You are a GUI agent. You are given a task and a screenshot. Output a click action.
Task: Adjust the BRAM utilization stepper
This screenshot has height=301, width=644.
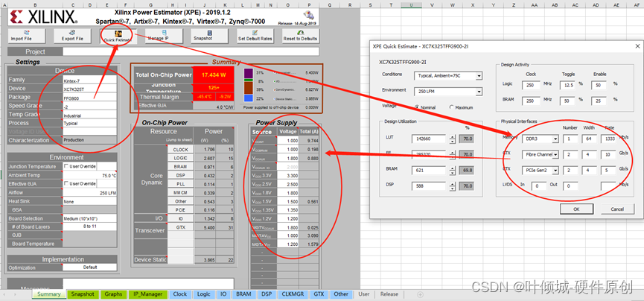click(452, 170)
